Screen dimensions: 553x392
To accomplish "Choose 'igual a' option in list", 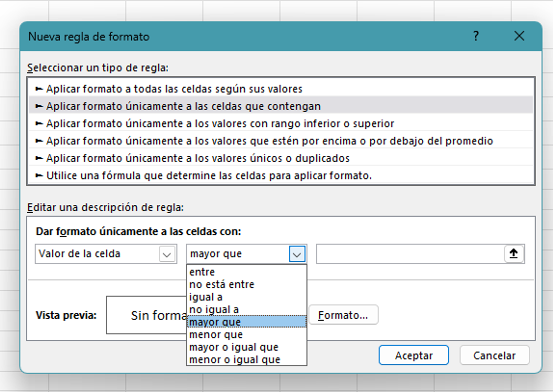I will click(x=247, y=297).
